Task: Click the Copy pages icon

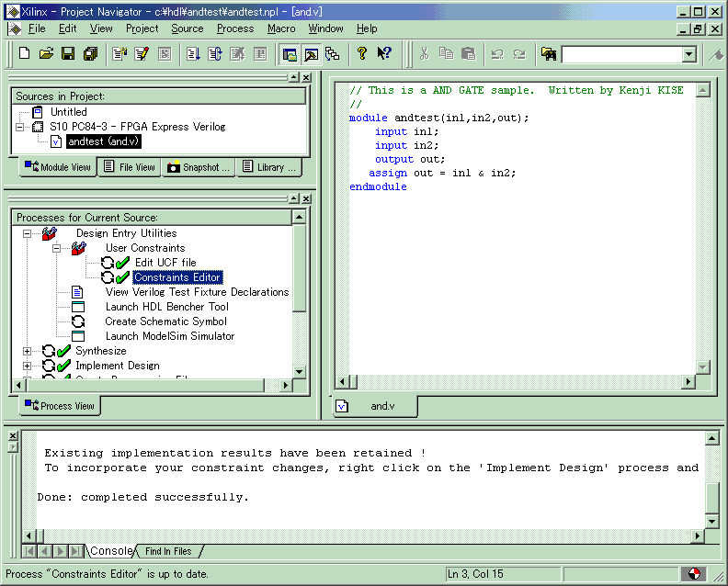Action: pos(446,54)
